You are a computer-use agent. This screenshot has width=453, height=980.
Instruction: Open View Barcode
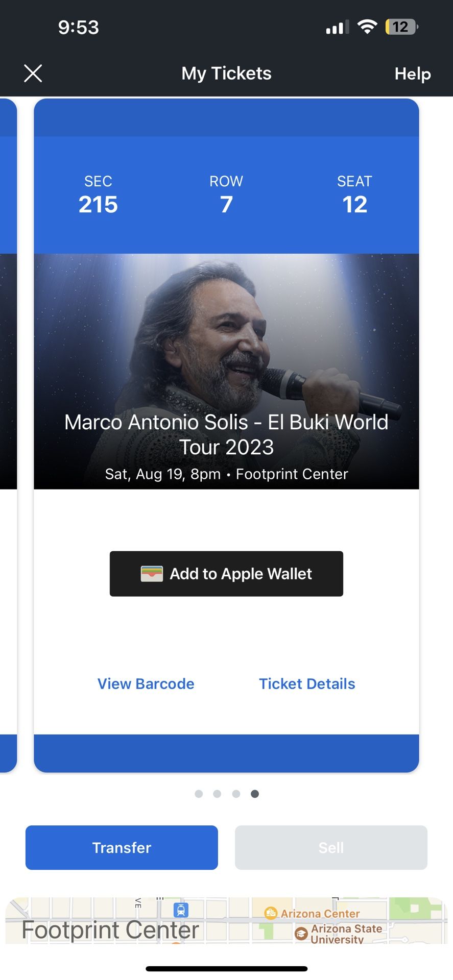click(146, 684)
